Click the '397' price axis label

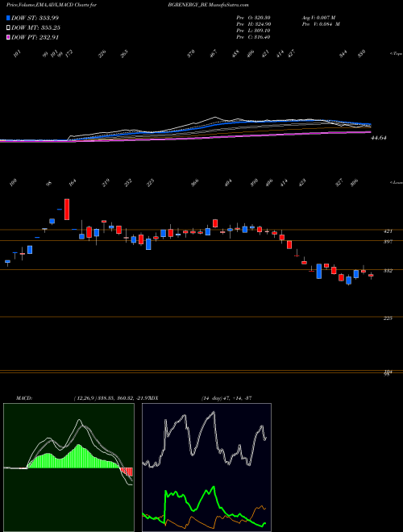pos(388,242)
